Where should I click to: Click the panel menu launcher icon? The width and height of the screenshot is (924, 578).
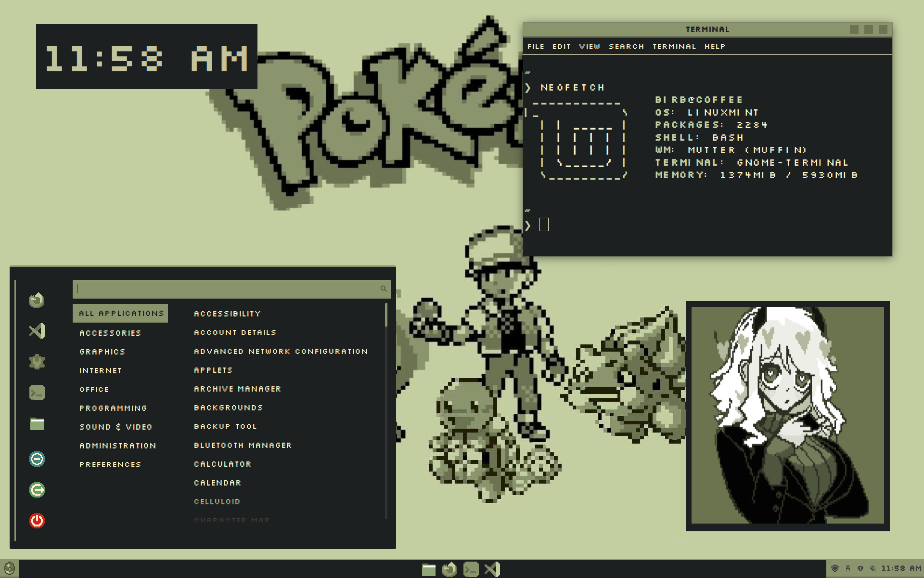[x=9, y=569]
